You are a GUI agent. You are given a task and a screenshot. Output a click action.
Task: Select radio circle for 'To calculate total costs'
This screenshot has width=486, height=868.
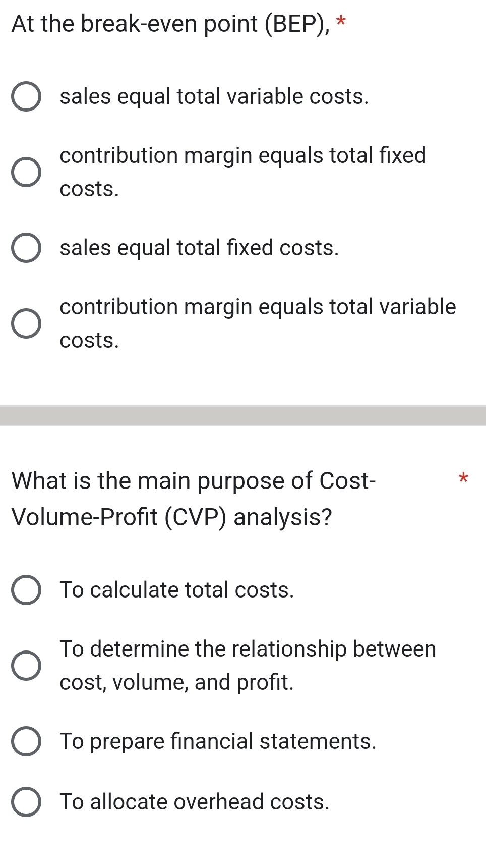pyautogui.click(x=26, y=590)
